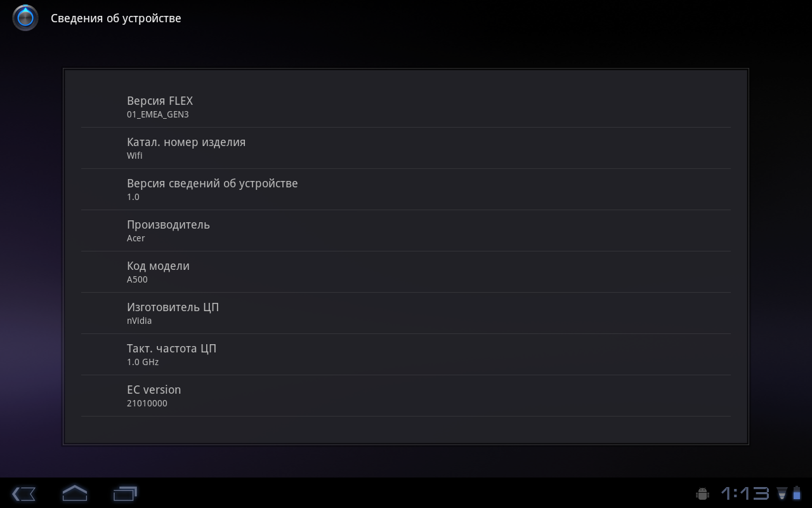Tap the blue settings orb icon
The width and height of the screenshot is (812, 508).
tap(25, 18)
